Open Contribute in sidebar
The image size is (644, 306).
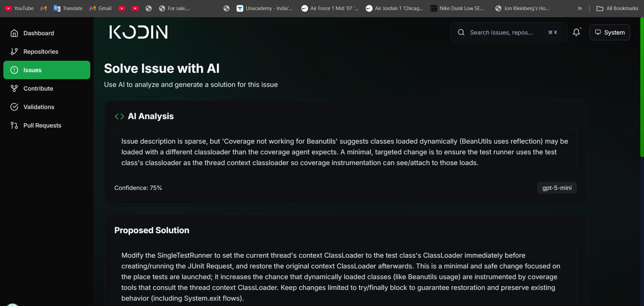(x=47, y=89)
